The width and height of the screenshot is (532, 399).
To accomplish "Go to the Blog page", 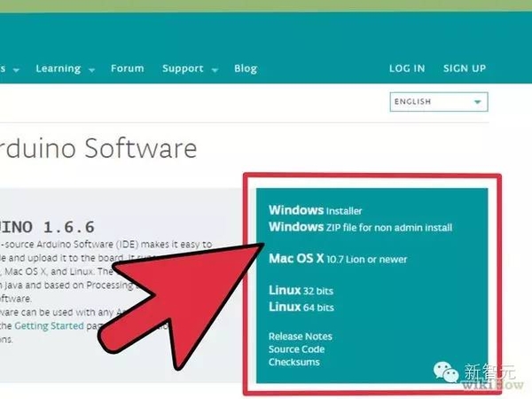I will click(246, 68).
